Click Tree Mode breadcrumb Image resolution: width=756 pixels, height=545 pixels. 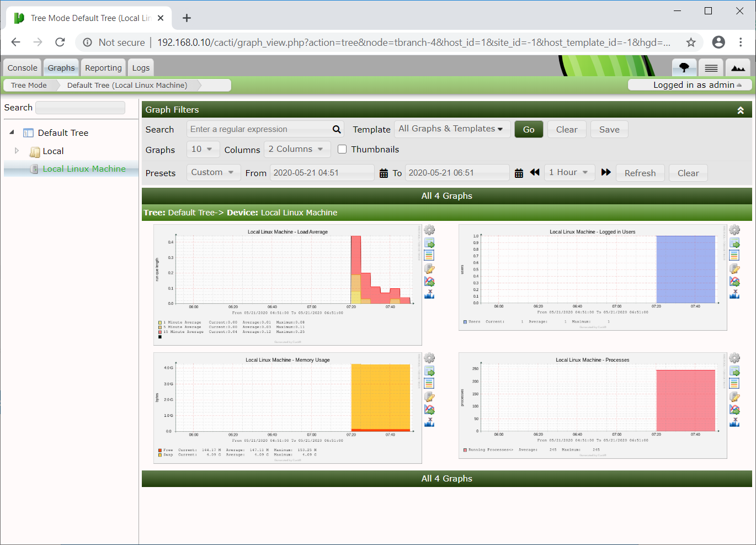29,85
